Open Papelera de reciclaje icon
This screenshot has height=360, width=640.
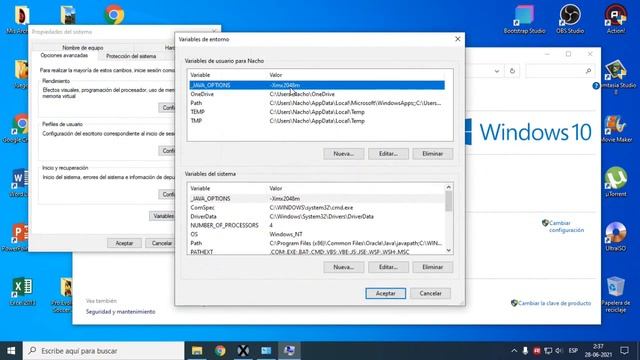pyautogui.click(x=616, y=294)
